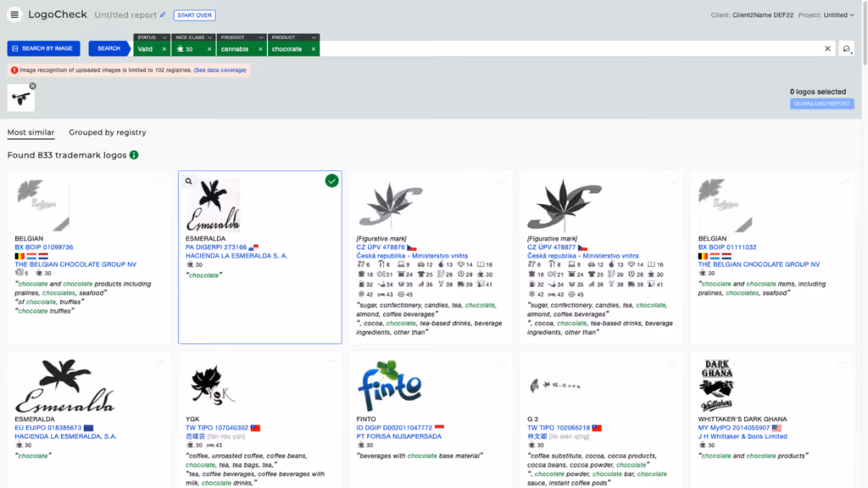
Task: Open the search history icon menu
Action: [x=847, y=49]
